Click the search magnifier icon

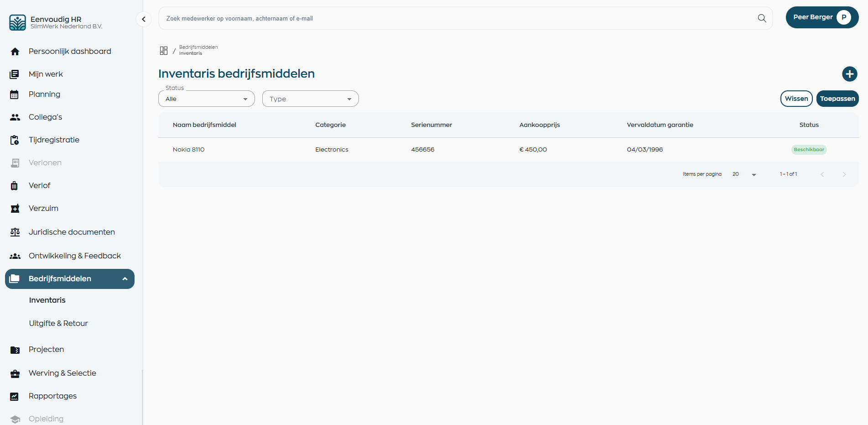pyautogui.click(x=762, y=18)
